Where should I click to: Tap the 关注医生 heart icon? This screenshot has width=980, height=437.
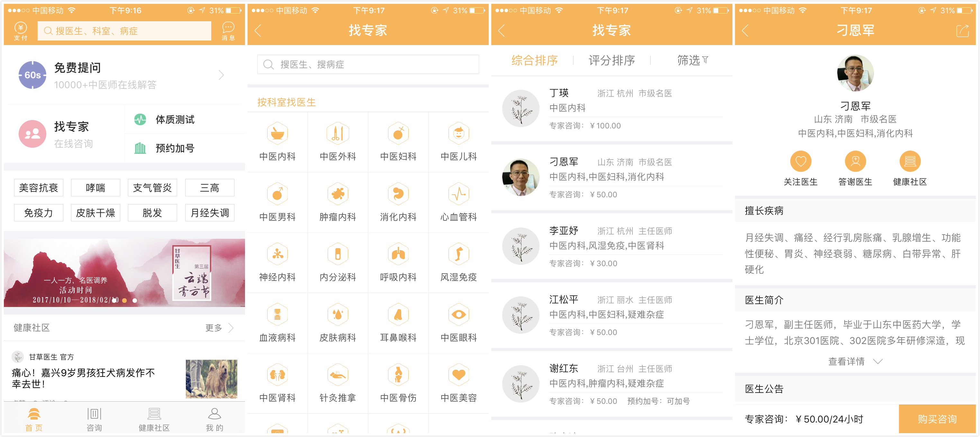point(801,162)
